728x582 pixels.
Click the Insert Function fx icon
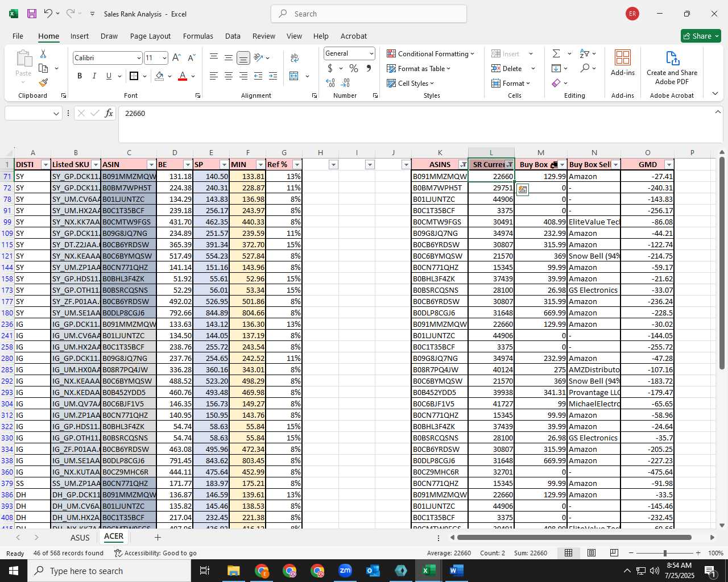109,113
